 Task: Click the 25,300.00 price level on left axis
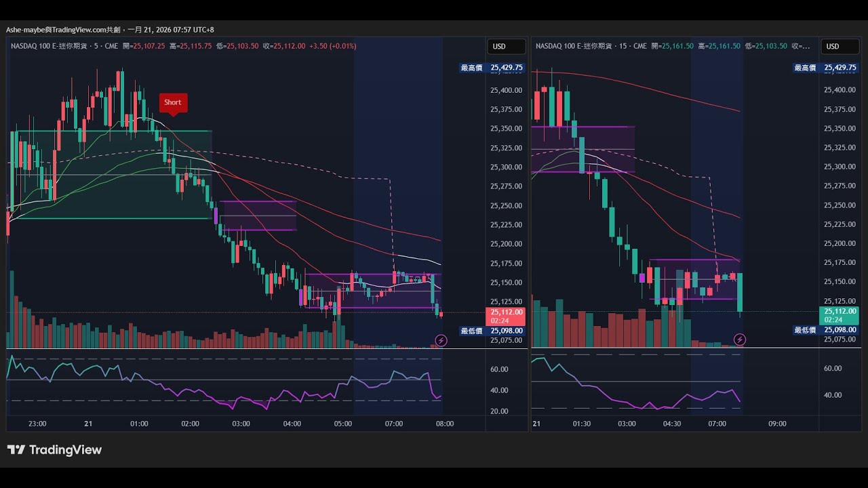pyautogui.click(x=506, y=167)
